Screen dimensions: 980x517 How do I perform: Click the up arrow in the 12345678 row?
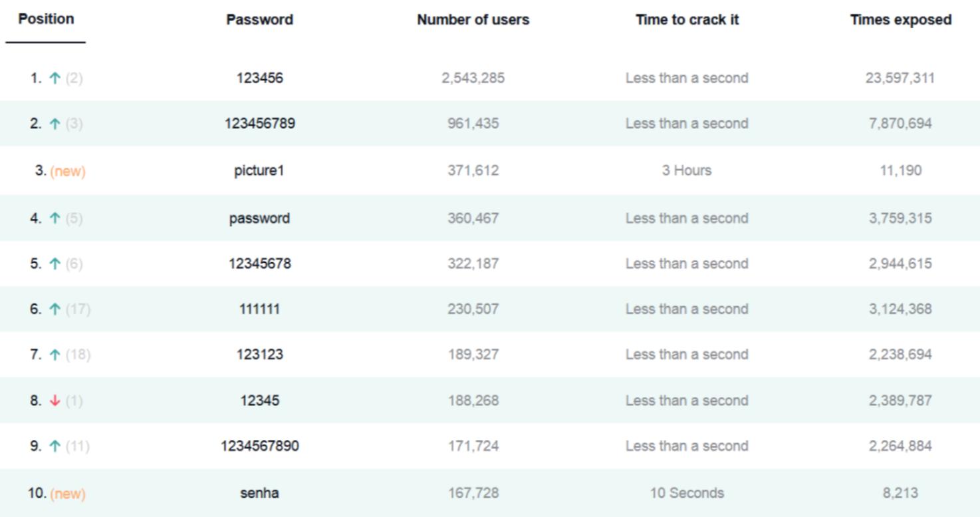[x=55, y=264]
